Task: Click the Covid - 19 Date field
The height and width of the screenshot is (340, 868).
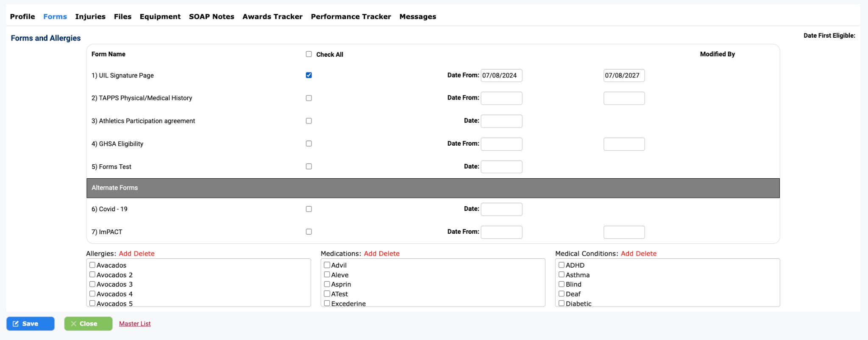Action: coord(501,209)
